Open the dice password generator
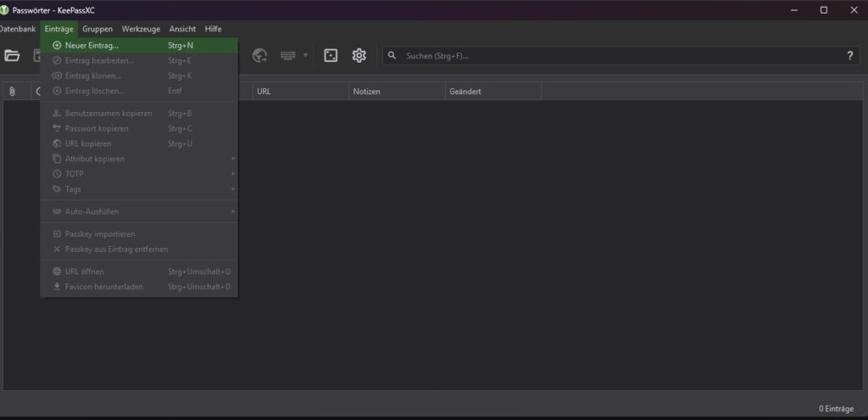The image size is (868, 420). [x=331, y=55]
